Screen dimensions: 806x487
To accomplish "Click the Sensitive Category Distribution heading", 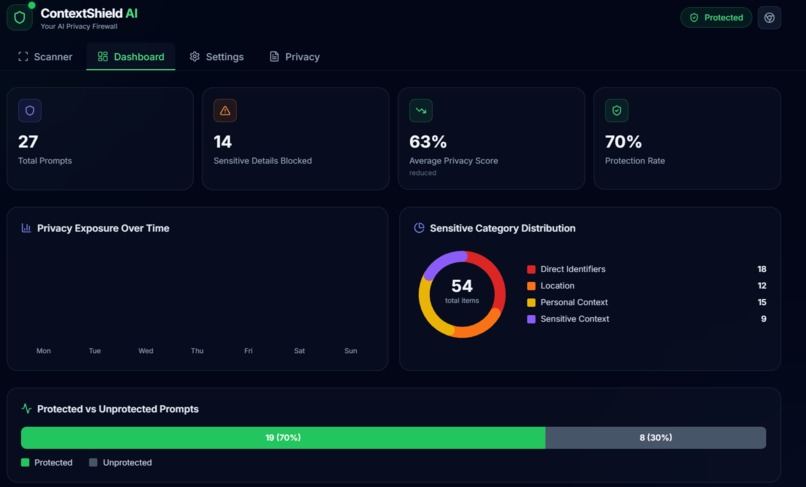I will click(502, 228).
